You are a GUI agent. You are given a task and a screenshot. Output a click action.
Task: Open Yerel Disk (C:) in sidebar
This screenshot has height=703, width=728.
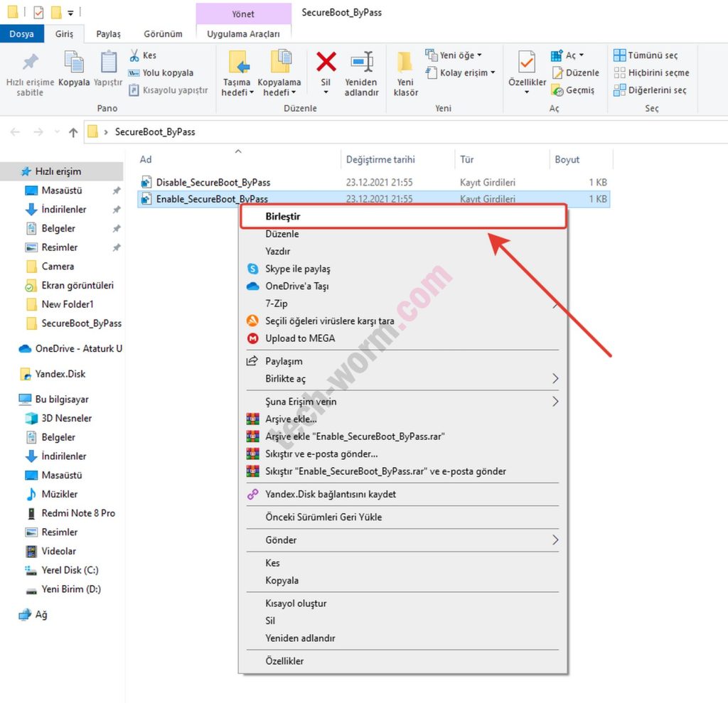(70, 570)
